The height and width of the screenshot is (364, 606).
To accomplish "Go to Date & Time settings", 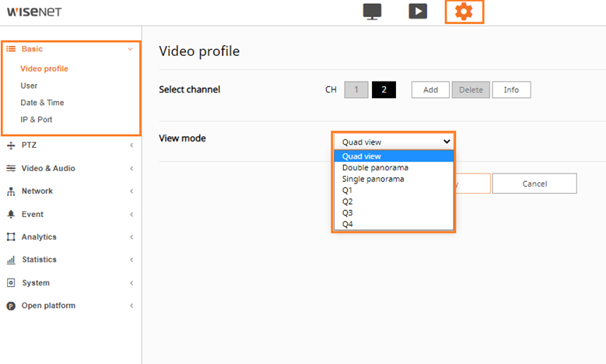I will [x=42, y=103].
